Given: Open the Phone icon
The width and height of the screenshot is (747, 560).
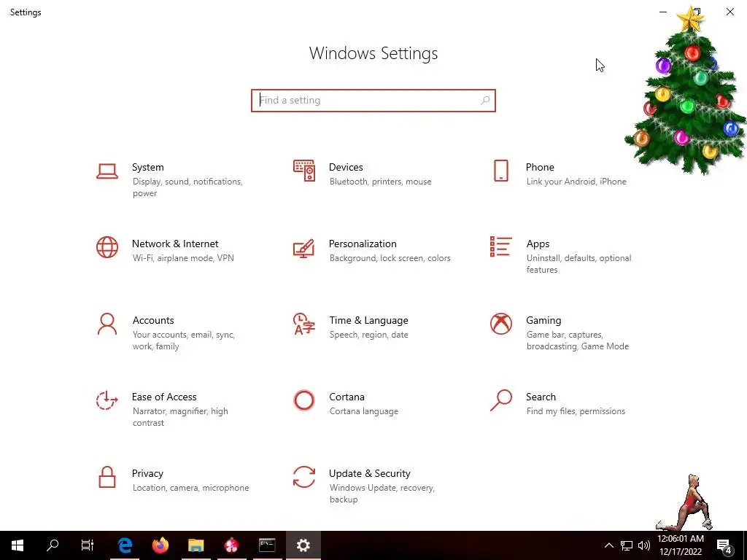Looking at the screenshot, I should 500,171.
